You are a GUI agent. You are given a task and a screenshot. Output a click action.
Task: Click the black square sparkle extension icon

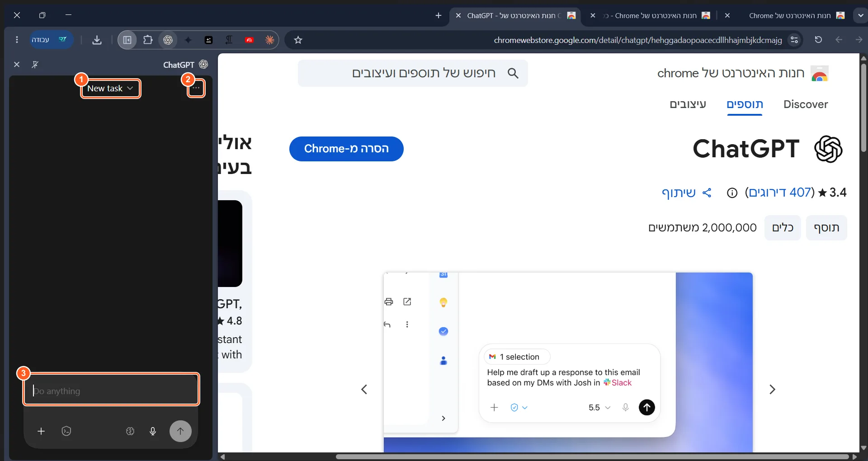(x=208, y=40)
